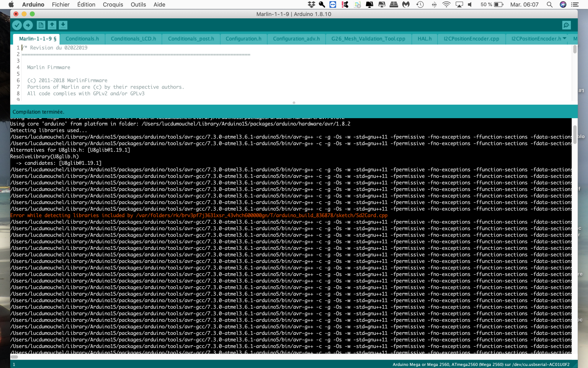Click the Wi-Fi status icon
The width and height of the screenshot is (588, 368).
coord(446,5)
